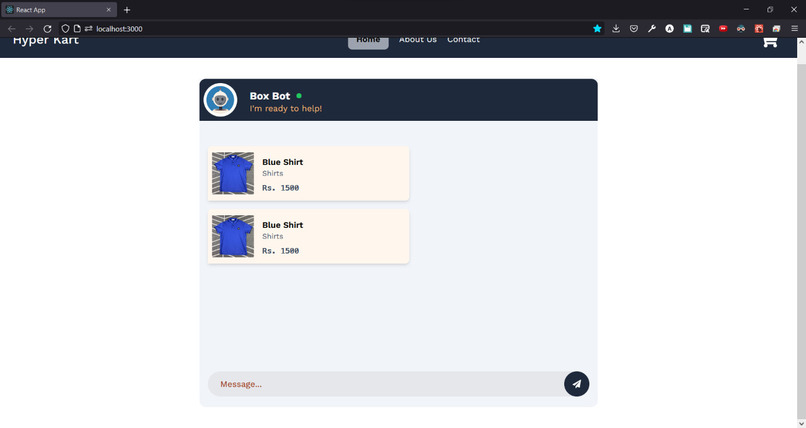Click the page inspector extension icon
The width and height of the screenshot is (806, 428).
[705, 29]
